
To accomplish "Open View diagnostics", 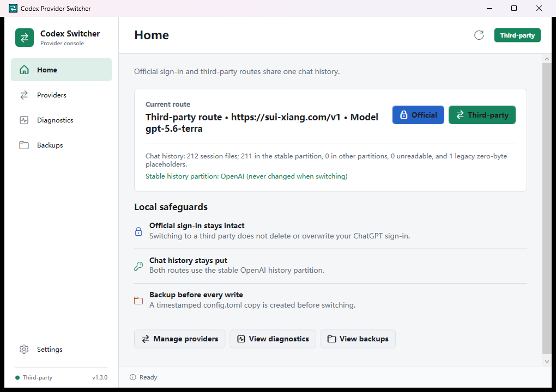I will coord(273,339).
